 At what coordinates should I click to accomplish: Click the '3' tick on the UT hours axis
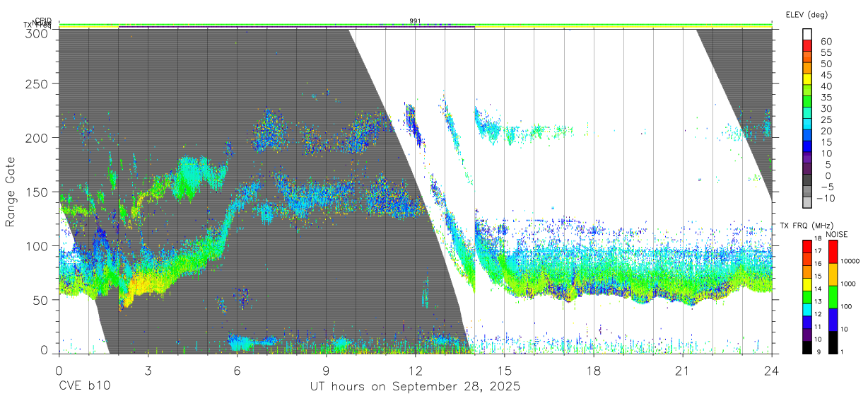click(148, 371)
